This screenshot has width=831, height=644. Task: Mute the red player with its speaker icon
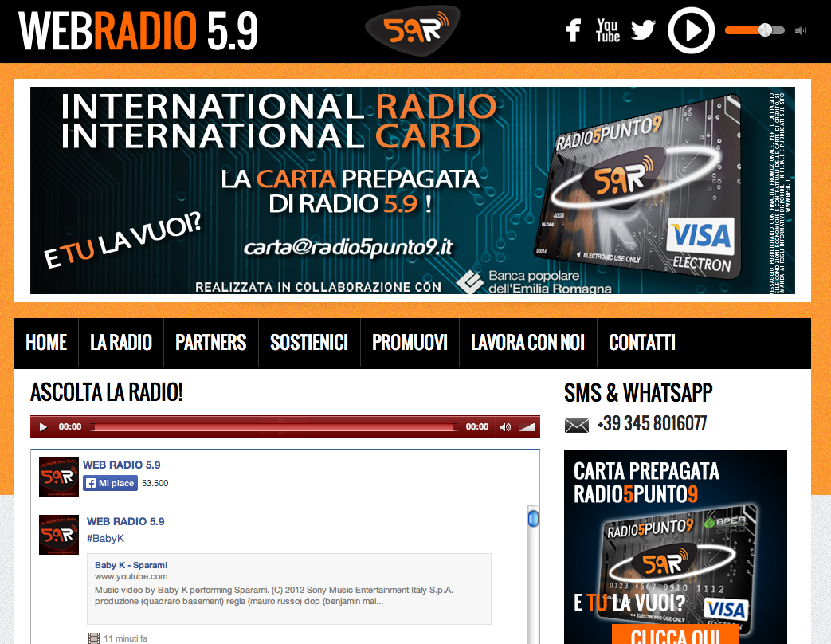[505, 426]
